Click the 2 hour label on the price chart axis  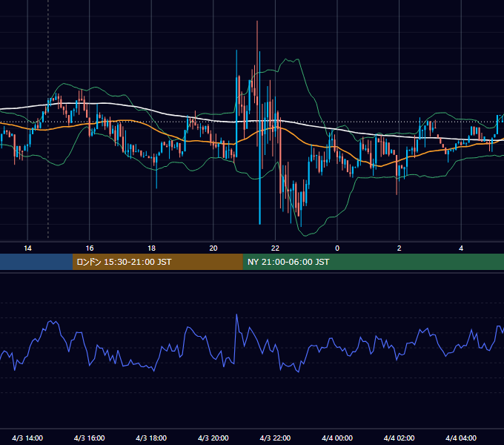tap(399, 248)
